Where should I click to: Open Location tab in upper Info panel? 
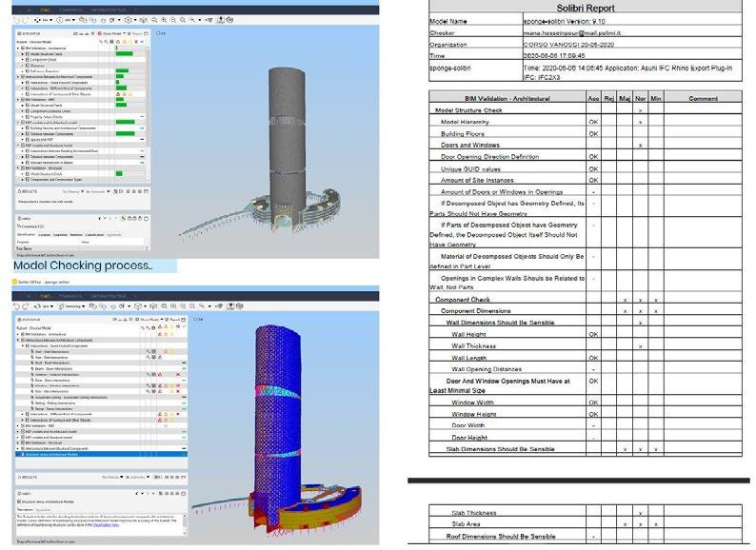point(45,235)
